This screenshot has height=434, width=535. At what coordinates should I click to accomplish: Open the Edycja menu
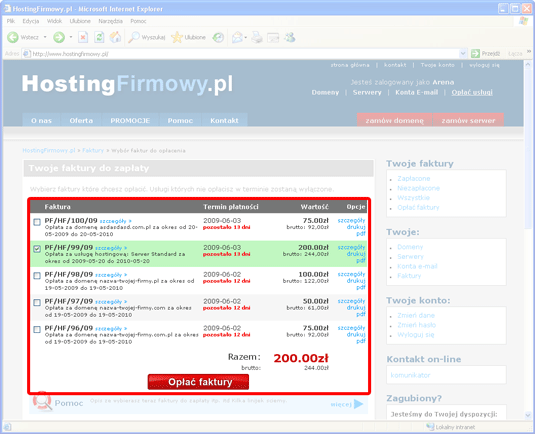click(x=31, y=21)
